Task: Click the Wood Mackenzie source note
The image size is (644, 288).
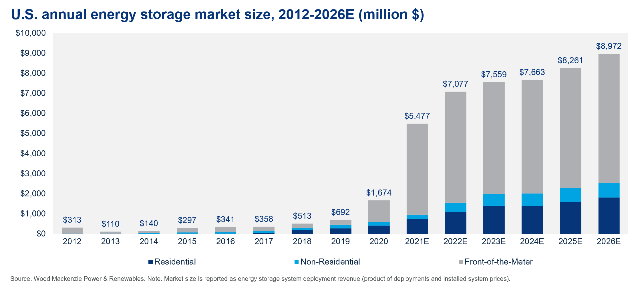Action: [x=260, y=279]
